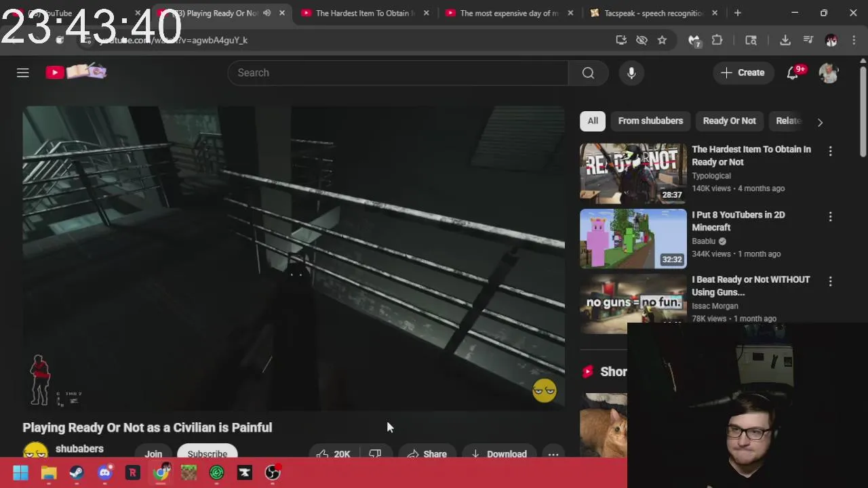The height and width of the screenshot is (488, 868).
Task: Click the cat Shorts thumbnail
Action: (604, 426)
